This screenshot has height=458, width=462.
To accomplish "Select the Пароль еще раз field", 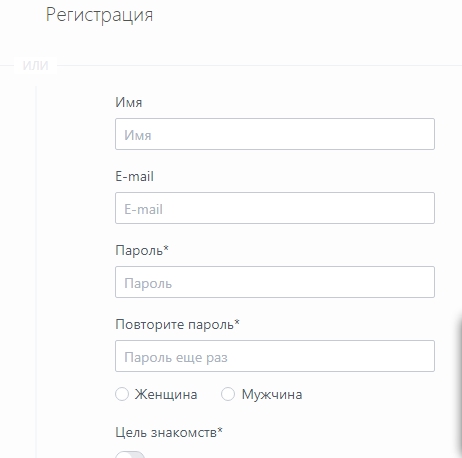I will [x=275, y=356].
